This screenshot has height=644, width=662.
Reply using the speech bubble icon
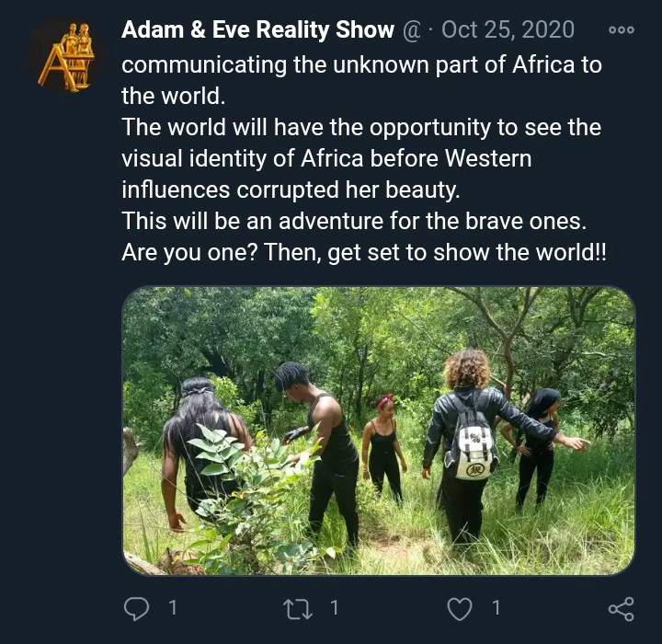[137, 608]
